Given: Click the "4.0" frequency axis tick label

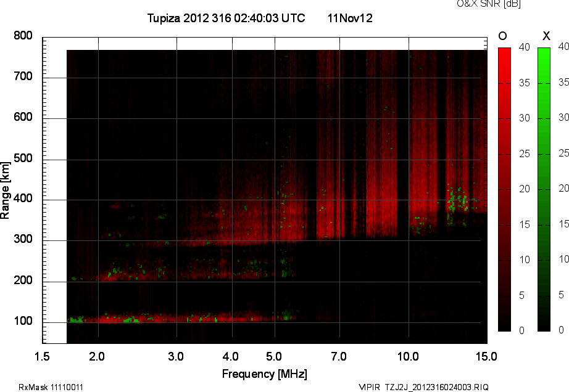Looking at the screenshot, I should 230,356.
